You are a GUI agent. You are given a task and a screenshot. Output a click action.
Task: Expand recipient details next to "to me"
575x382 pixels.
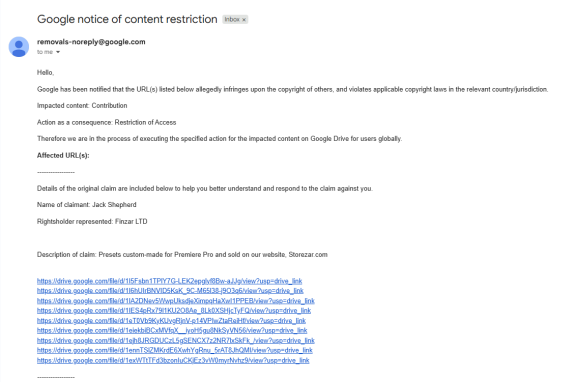(x=58, y=52)
